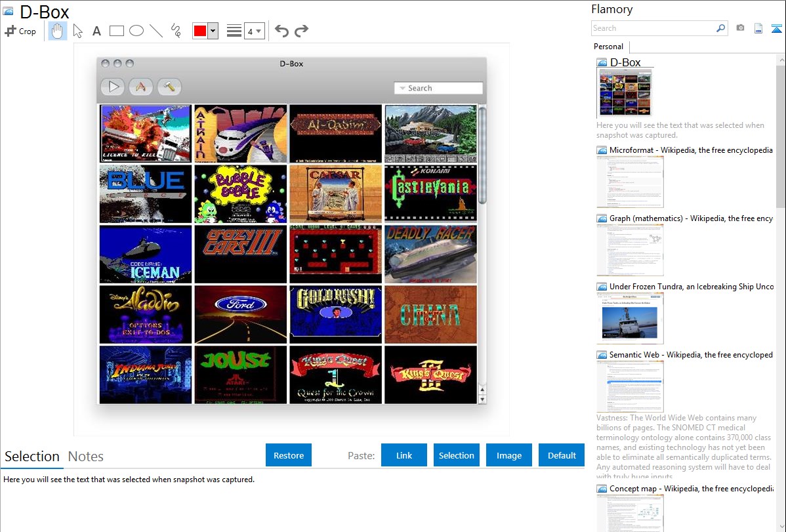Image resolution: width=786 pixels, height=532 pixels.
Task: Undo the last annotation
Action: tap(281, 31)
